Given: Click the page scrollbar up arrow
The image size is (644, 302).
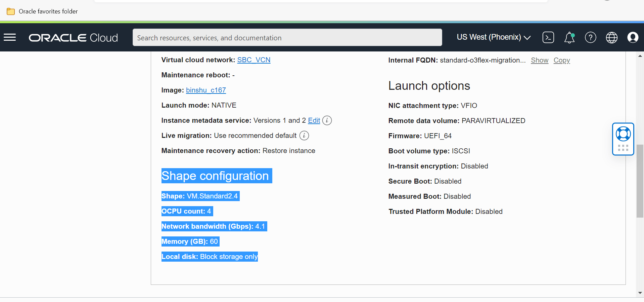Looking at the screenshot, I should tap(640, 56).
